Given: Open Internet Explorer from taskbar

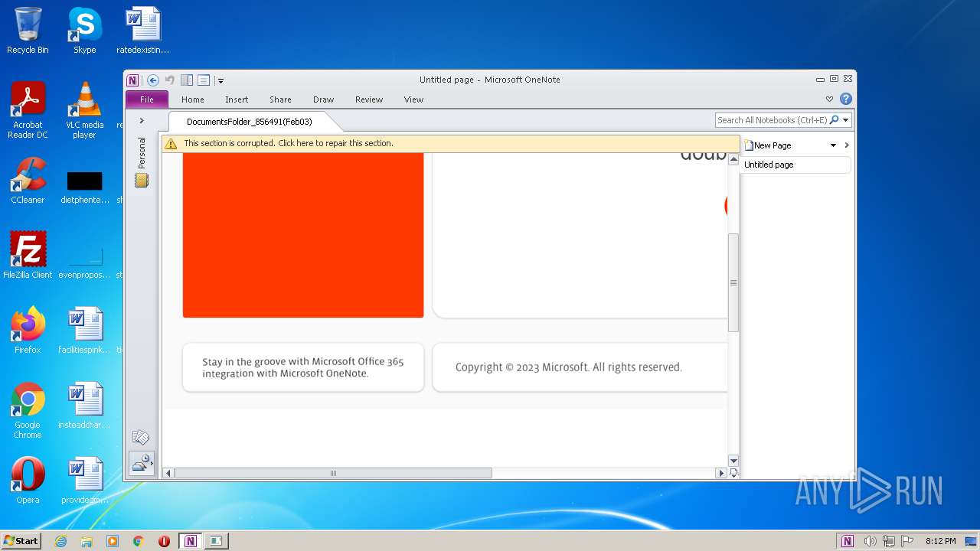Looking at the screenshot, I should coord(61,541).
